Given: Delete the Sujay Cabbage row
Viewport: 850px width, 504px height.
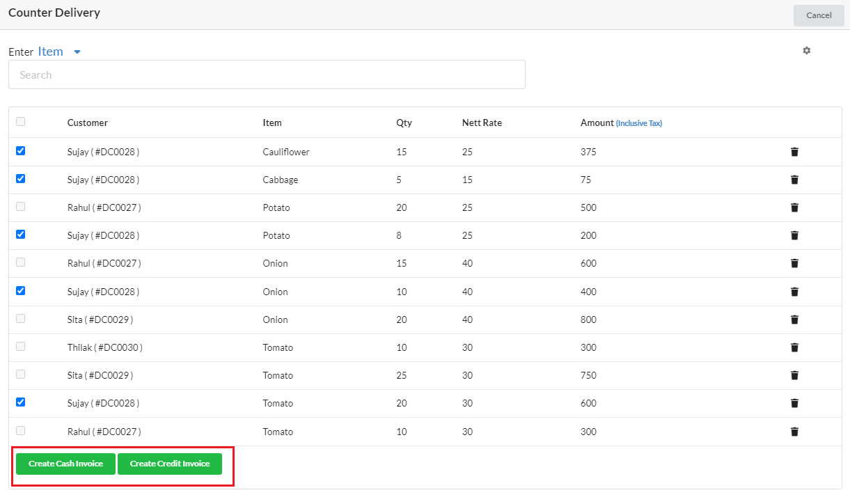Looking at the screenshot, I should point(794,180).
